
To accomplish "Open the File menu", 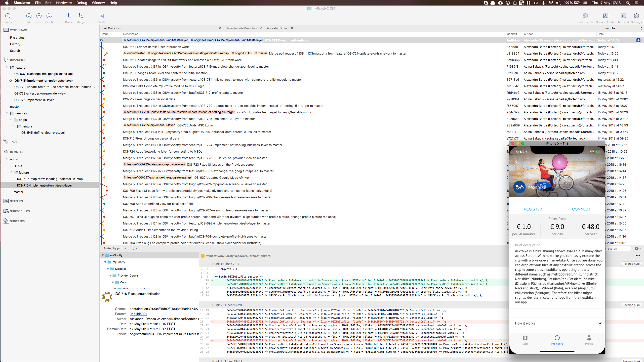I will tap(38, 3).
